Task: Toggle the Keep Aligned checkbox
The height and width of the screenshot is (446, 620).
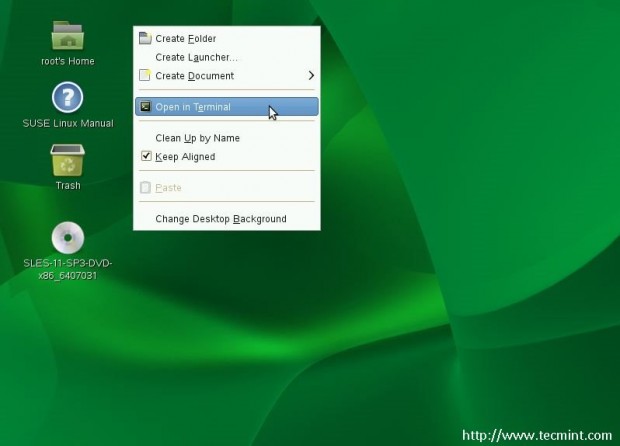Action: (146, 156)
